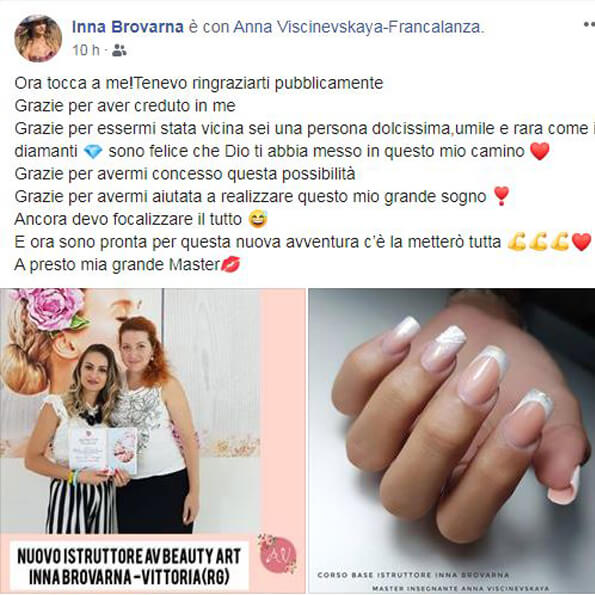Click the AV Beauty Art round logo
This screenshot has width=595, height=595.
278,555
